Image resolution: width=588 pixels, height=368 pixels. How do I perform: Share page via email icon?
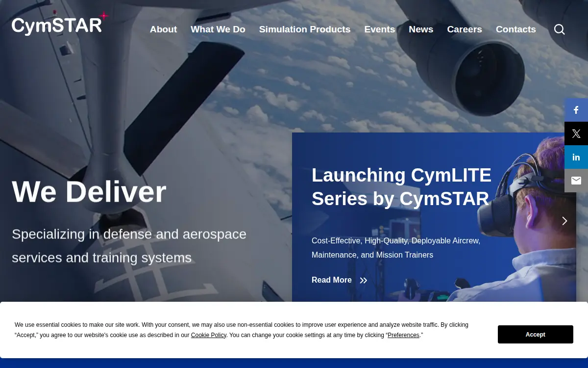576,181
